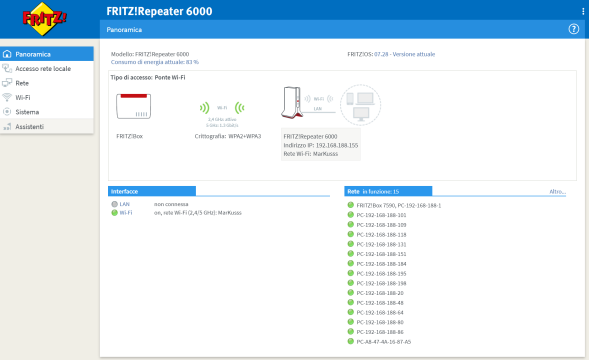Screen dimensions: 589x360
Task: Click the FRITZ!Box router image
Action: point(134,106)
